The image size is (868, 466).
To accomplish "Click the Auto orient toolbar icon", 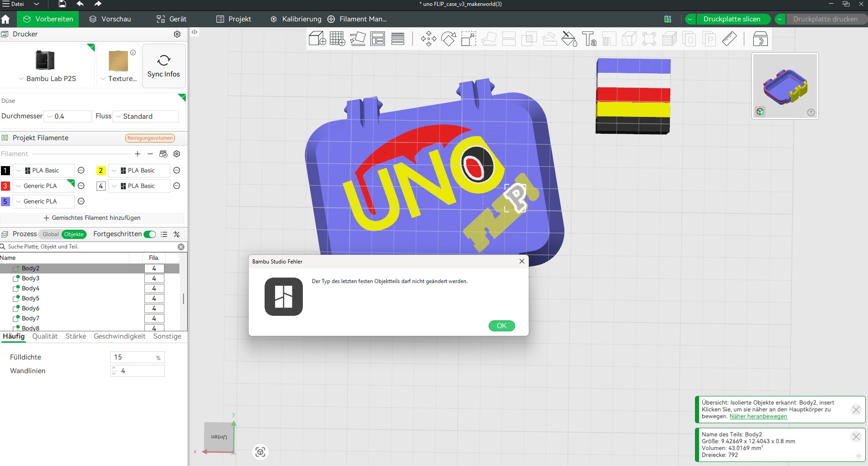I will click(x=357, y=39).
